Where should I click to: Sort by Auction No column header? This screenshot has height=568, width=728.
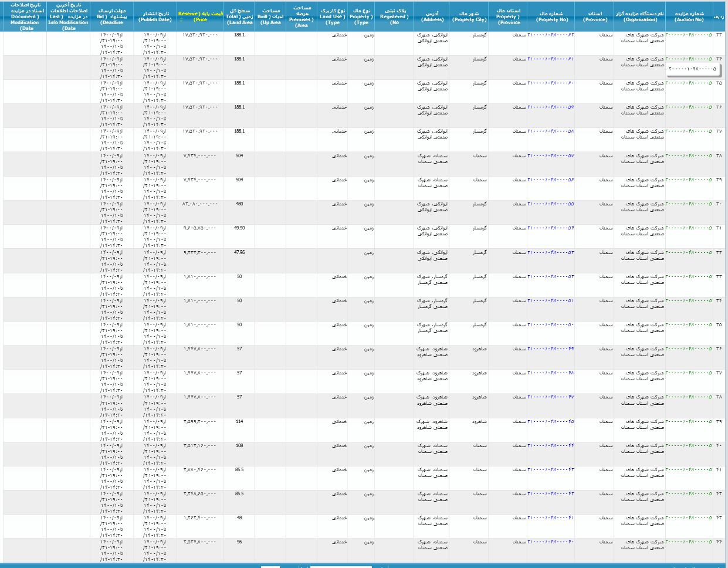tap(689, 16)
